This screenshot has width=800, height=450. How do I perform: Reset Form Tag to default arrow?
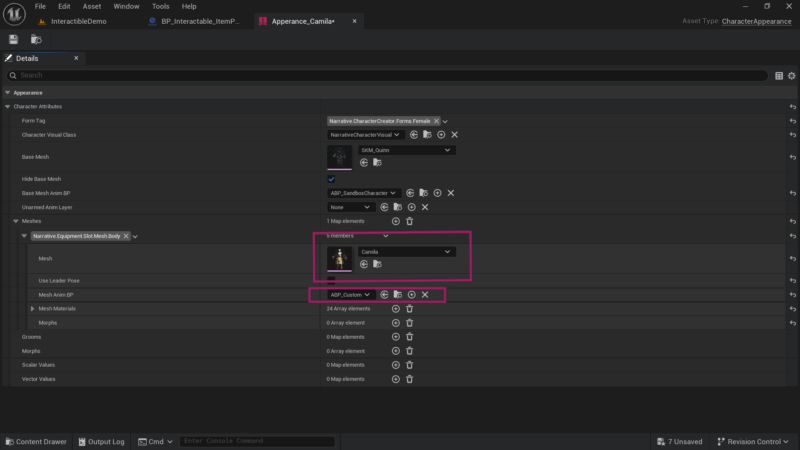pos(792,121)
